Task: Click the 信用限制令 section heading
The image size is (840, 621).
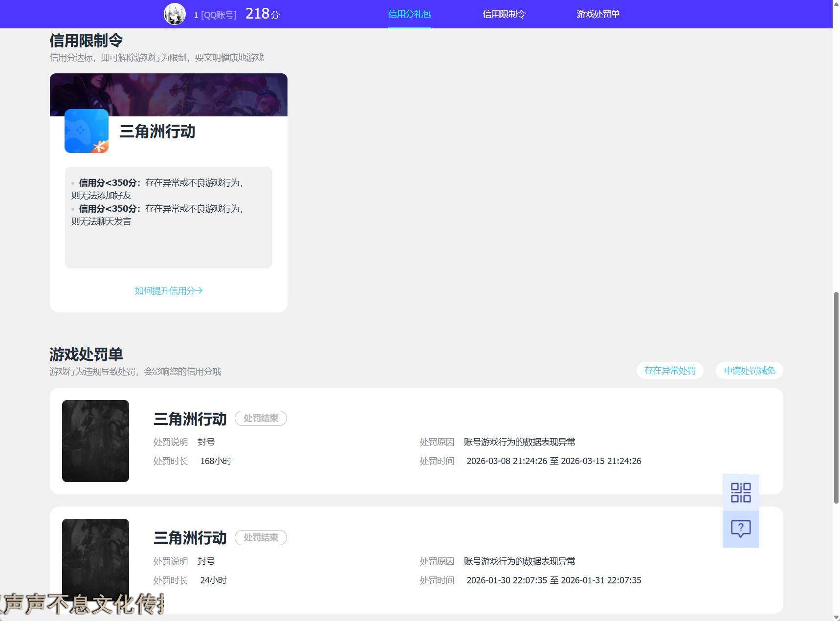Action: tap(86, 40)
